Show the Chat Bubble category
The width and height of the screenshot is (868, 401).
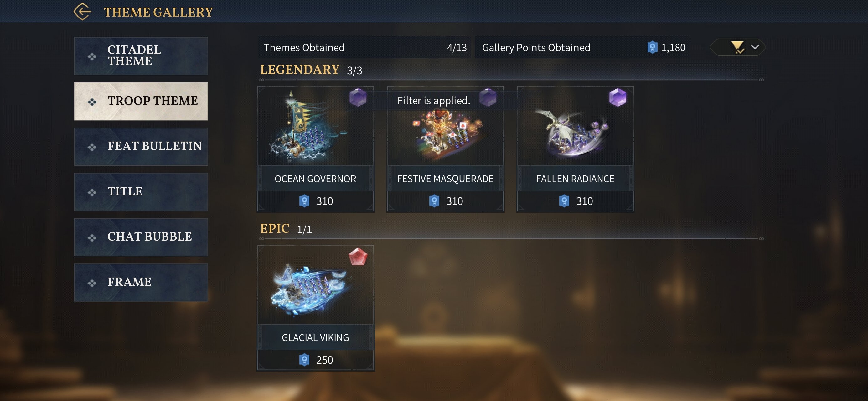point(141,237)
